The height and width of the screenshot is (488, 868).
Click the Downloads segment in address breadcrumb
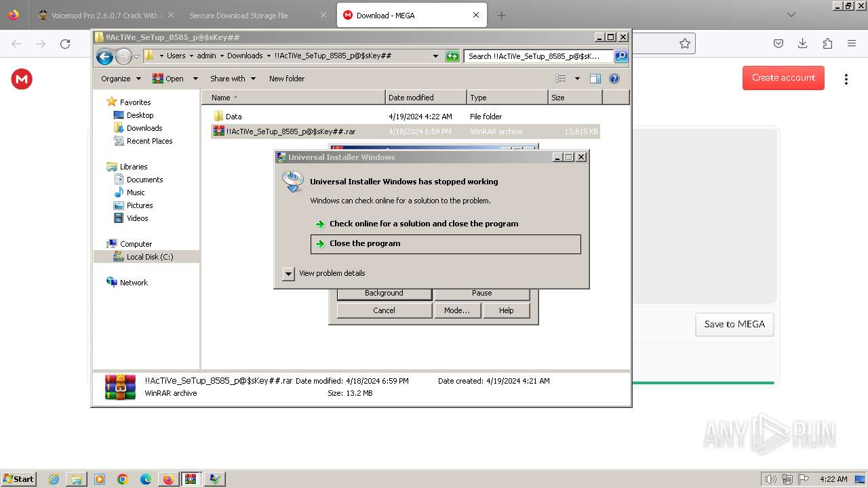245,56
